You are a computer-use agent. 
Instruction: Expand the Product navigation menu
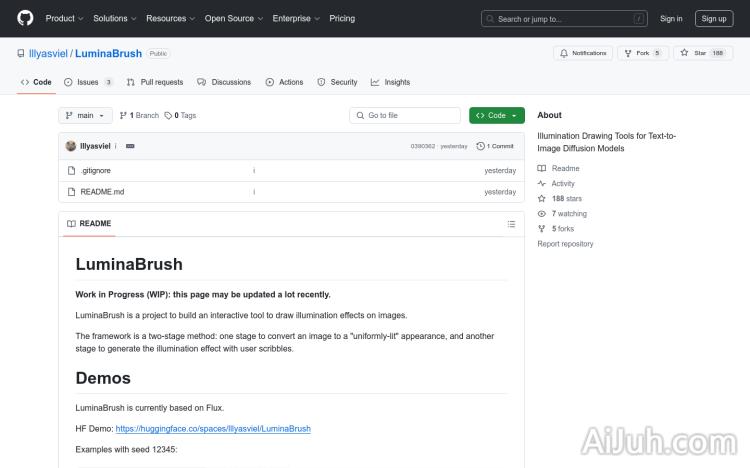(x=65, y=18)
